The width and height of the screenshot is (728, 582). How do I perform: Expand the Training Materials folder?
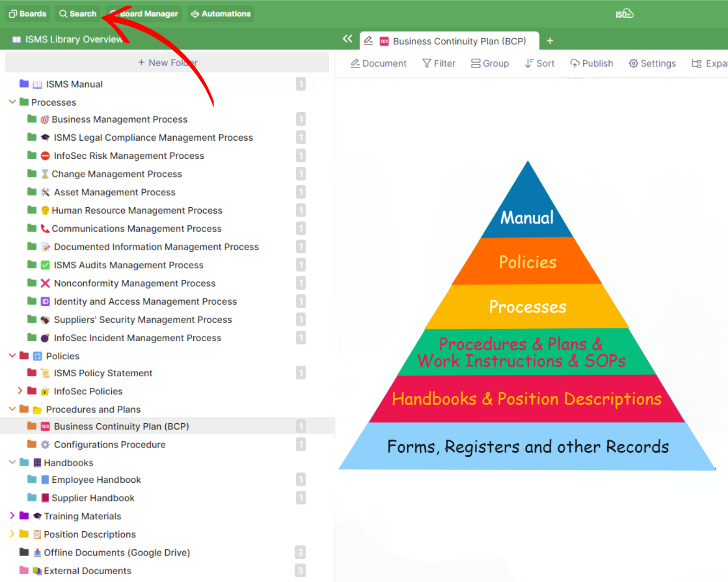click(13, 516)
